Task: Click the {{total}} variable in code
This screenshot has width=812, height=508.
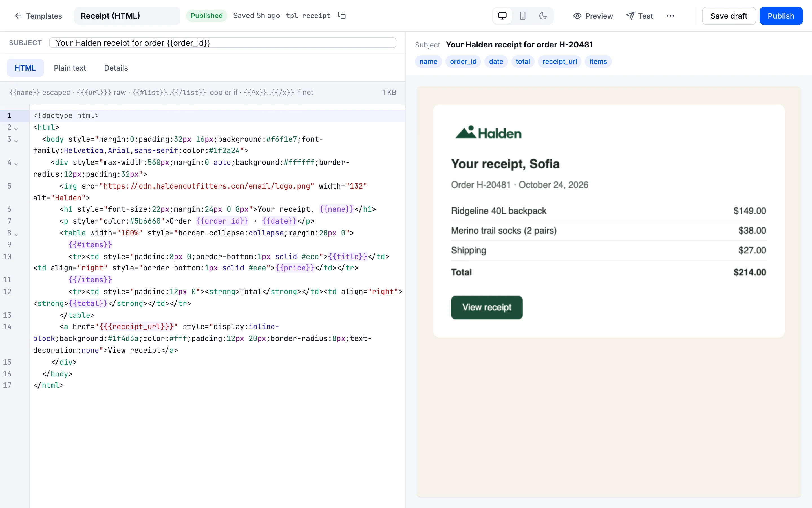Action: point(88,303)
